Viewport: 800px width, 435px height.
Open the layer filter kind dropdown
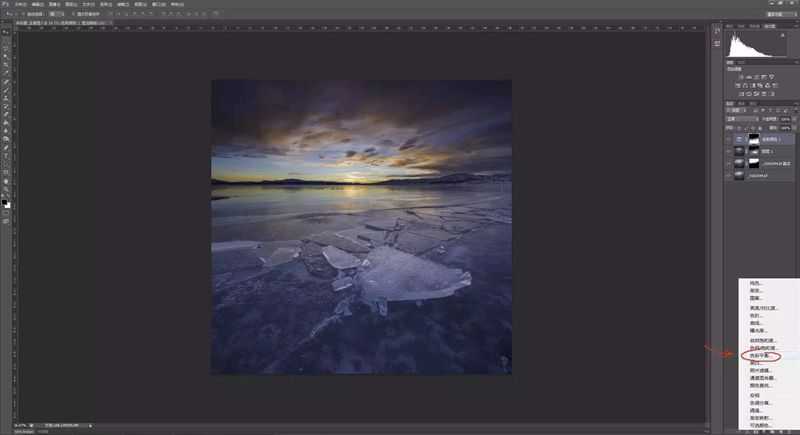click(737, 111)
